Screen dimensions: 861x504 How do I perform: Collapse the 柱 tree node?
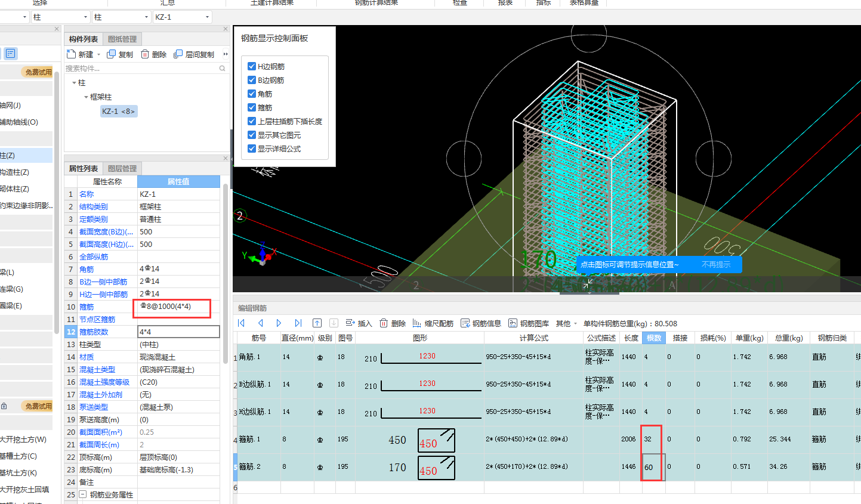(x=74, y=83)
